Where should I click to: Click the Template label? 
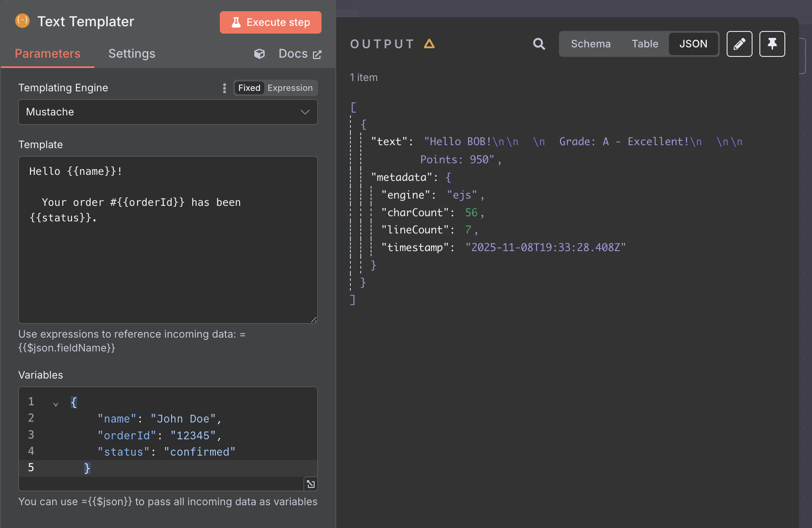(x=41, y=145)
